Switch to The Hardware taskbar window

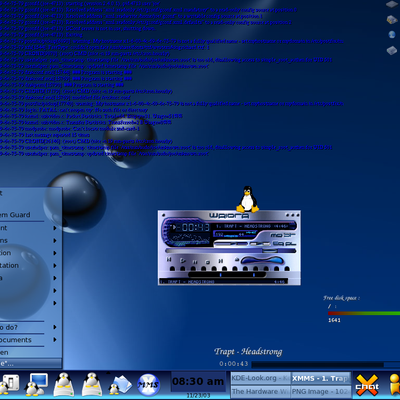260,391
